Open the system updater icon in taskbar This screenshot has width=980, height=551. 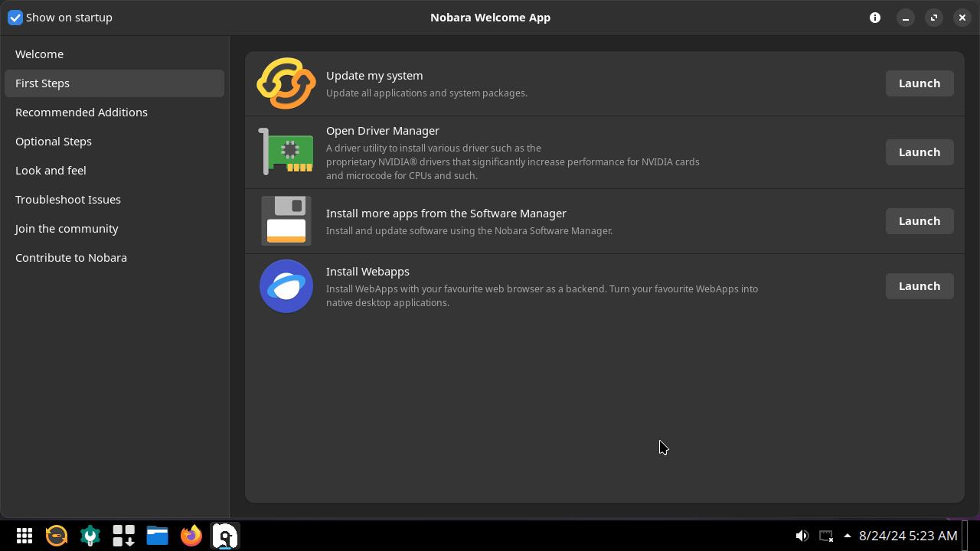pos(57,536)
